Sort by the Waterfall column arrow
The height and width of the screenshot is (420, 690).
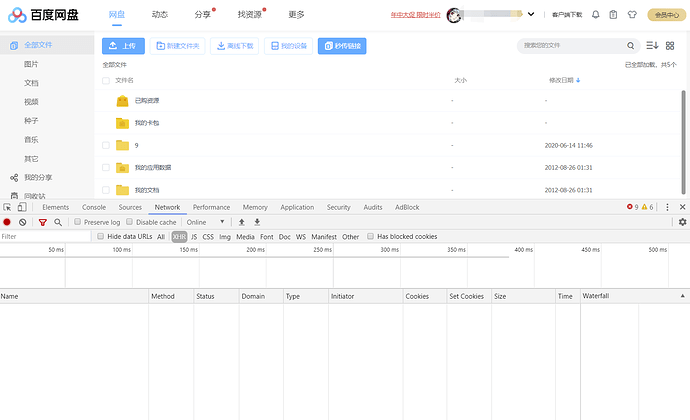(683, 296)
